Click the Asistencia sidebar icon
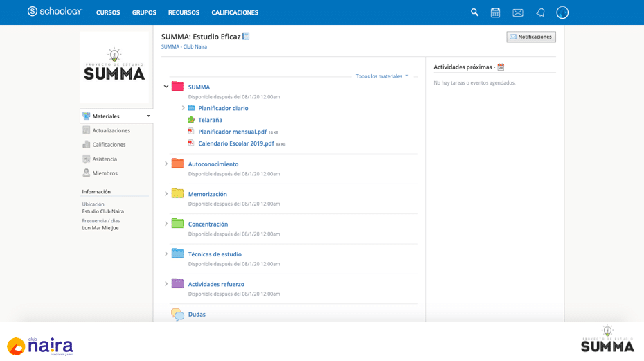The image size is (644, 361). (87, 159)
